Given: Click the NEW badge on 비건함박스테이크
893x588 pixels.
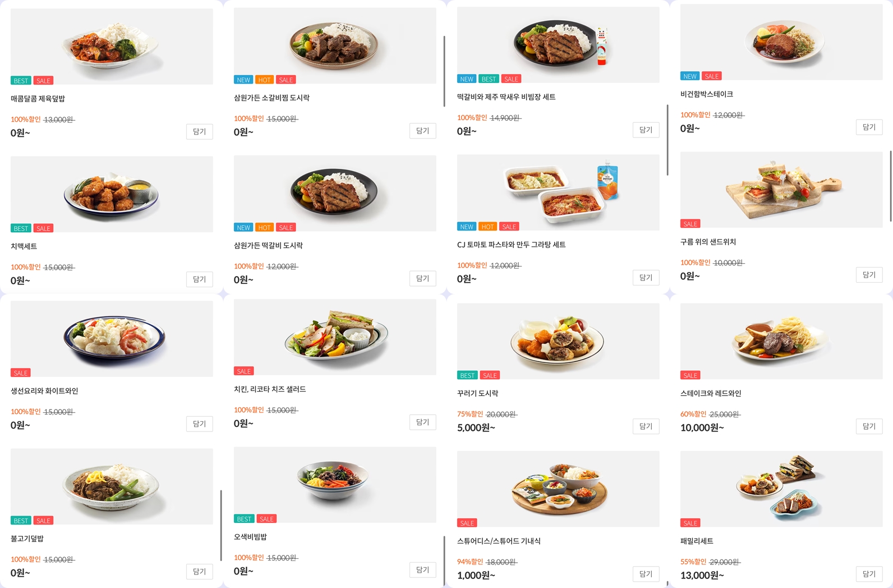Looking at the screenshot, I should [x=689, y=76].
